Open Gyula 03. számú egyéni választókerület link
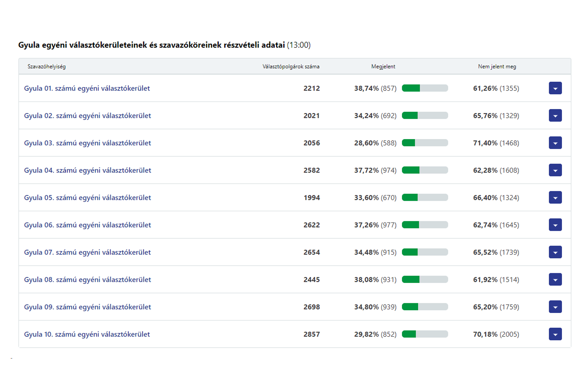 pyautogui.click(x=88, y=143)
